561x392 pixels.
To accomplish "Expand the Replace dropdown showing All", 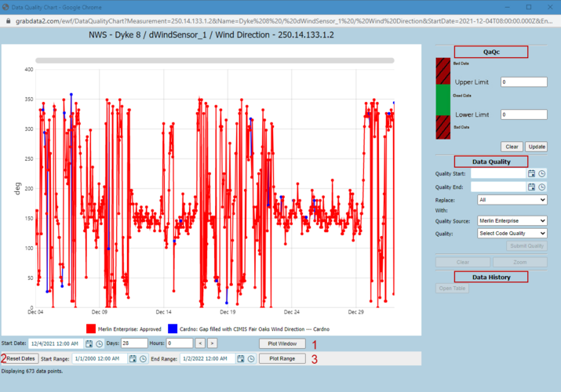I will 512,200.
